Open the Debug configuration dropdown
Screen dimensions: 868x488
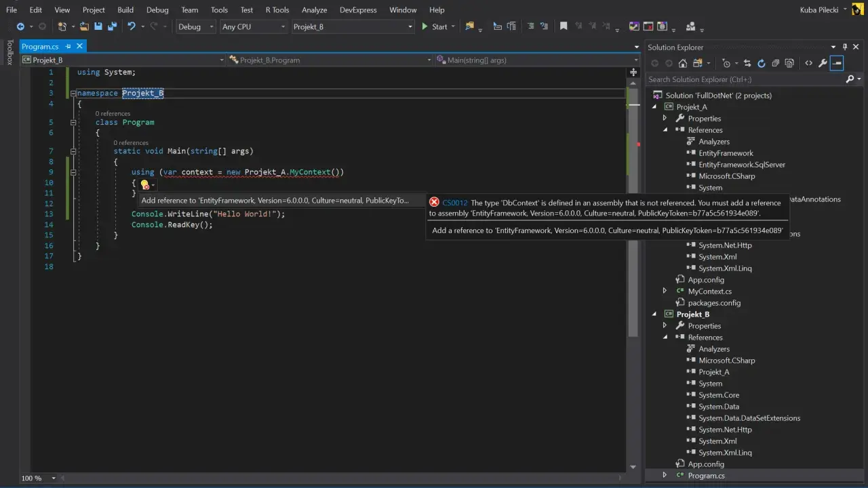tap(195, 26)
